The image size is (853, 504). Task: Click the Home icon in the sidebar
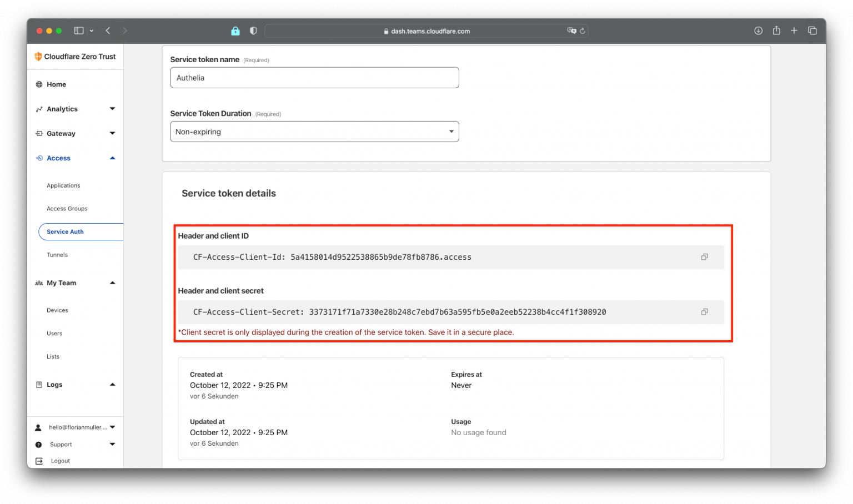pyautogui.click(x=39, y=84)
